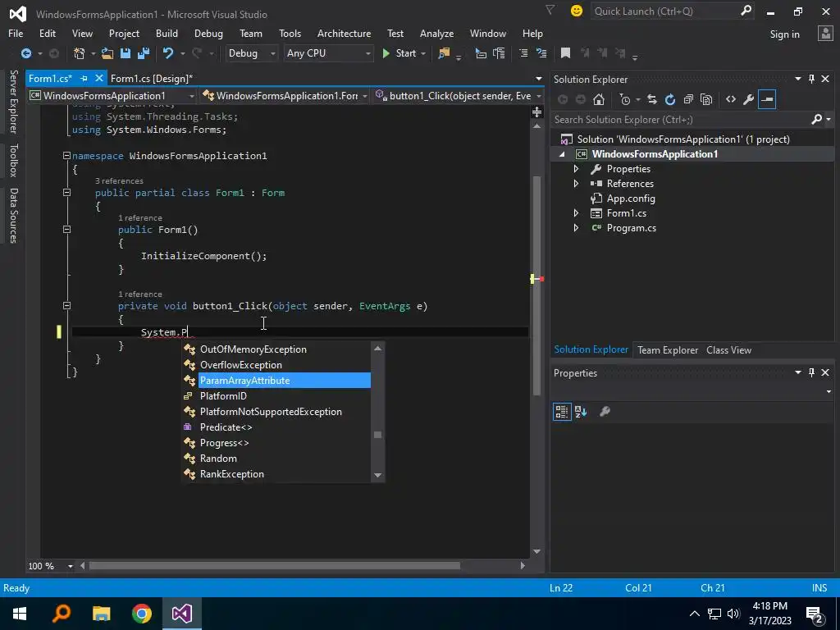Screen dimensions: 840x630
Task: Toggle a bookmark using the Bookmark icon
Action: click(565, 53)
